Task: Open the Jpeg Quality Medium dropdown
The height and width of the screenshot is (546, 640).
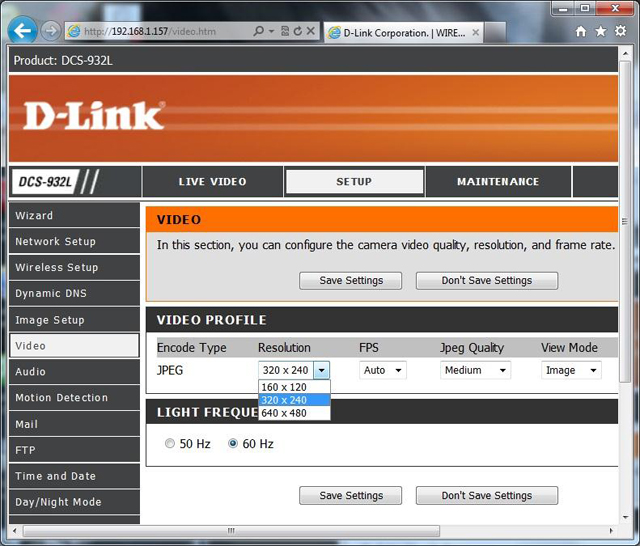Action: [x=475, y=370]
